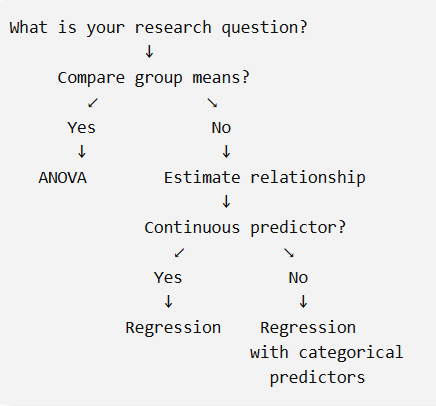Select the down-right arrow under Compare group means
The height and width of the screenshot is (406, 436).
tap(212, 103)
